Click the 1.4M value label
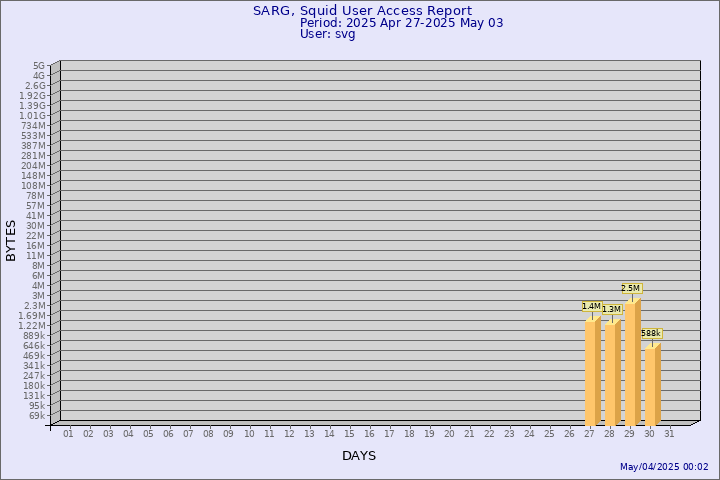The image size is (720, 480). click(591, 307)
